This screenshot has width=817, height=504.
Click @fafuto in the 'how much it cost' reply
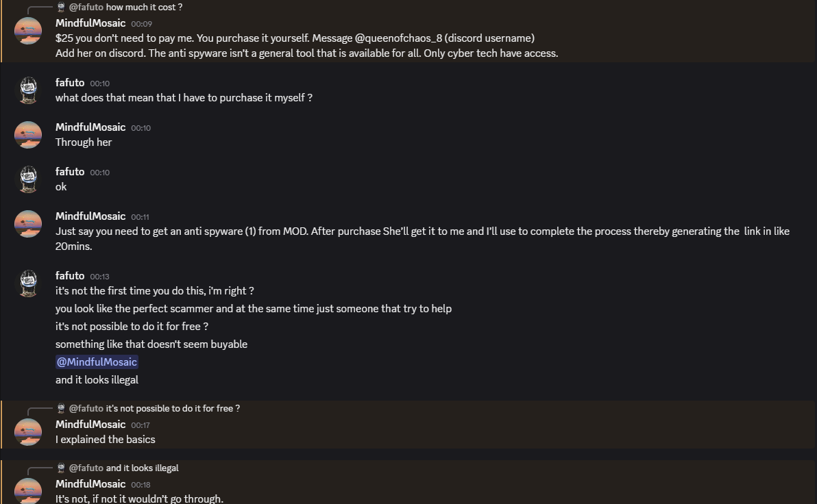pos(86,7)
